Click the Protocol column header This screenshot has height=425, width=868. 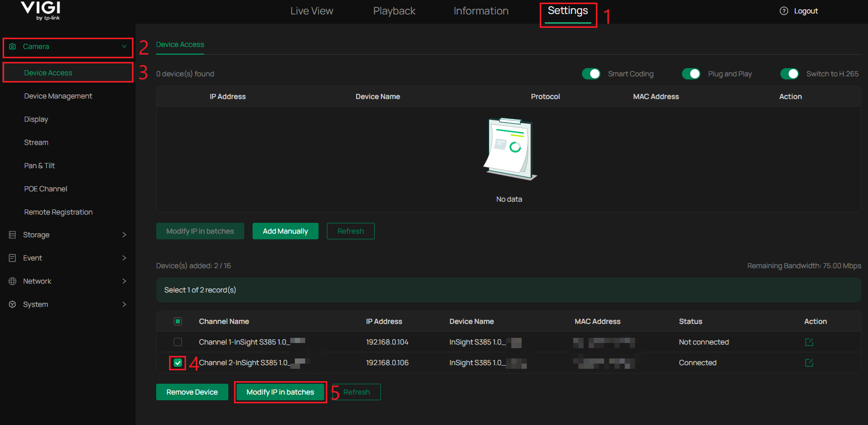(x=545, y=96)
